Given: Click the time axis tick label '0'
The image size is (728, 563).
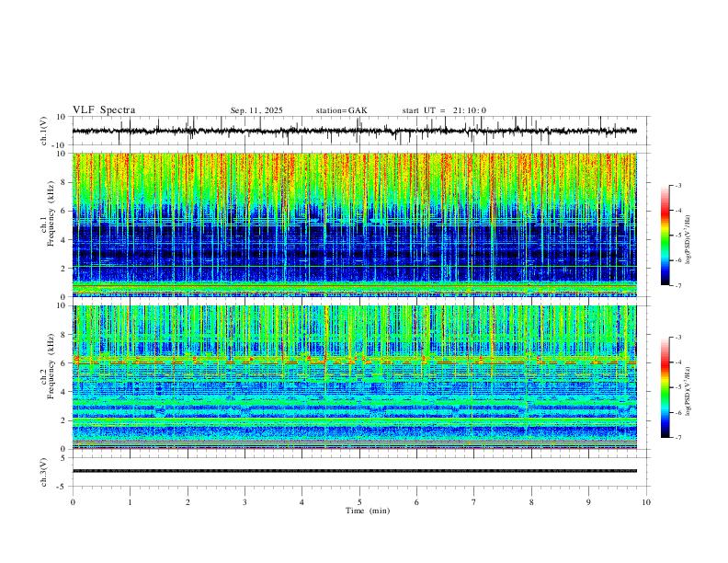Looking at the screenshot, I should tap(73, 502).
